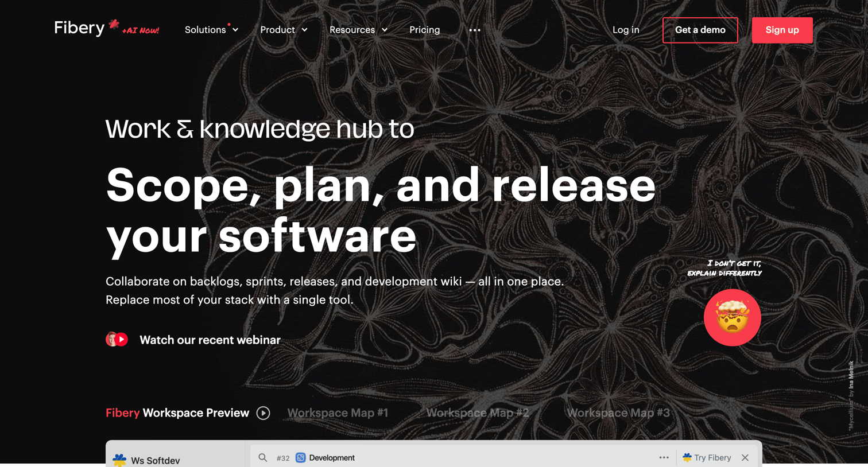
Task: Click the Ws Softdev workspace name
Action: [156, 461]
